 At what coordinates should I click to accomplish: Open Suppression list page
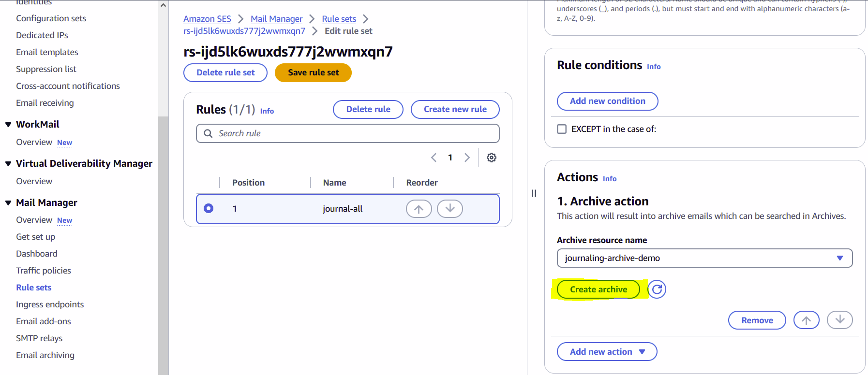(x=46, y=69)
